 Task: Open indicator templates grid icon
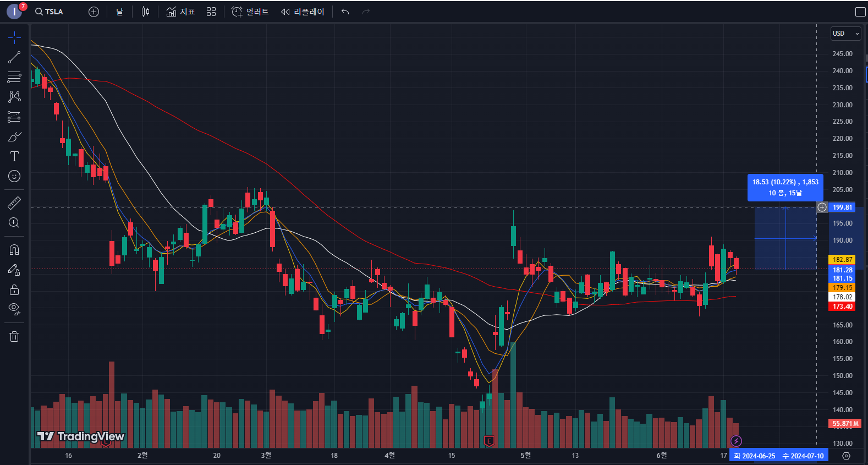pos(211,12)
